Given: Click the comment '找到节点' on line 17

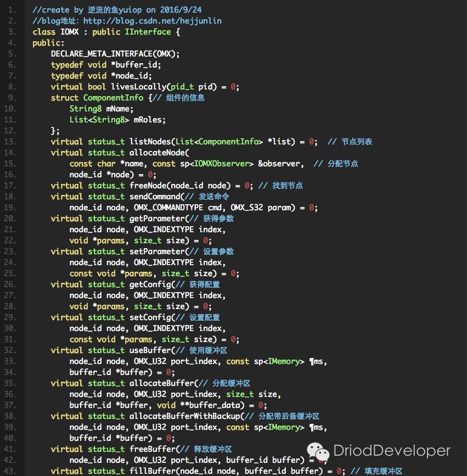Looking at the screenshot, I should click(x=288, y=186).
